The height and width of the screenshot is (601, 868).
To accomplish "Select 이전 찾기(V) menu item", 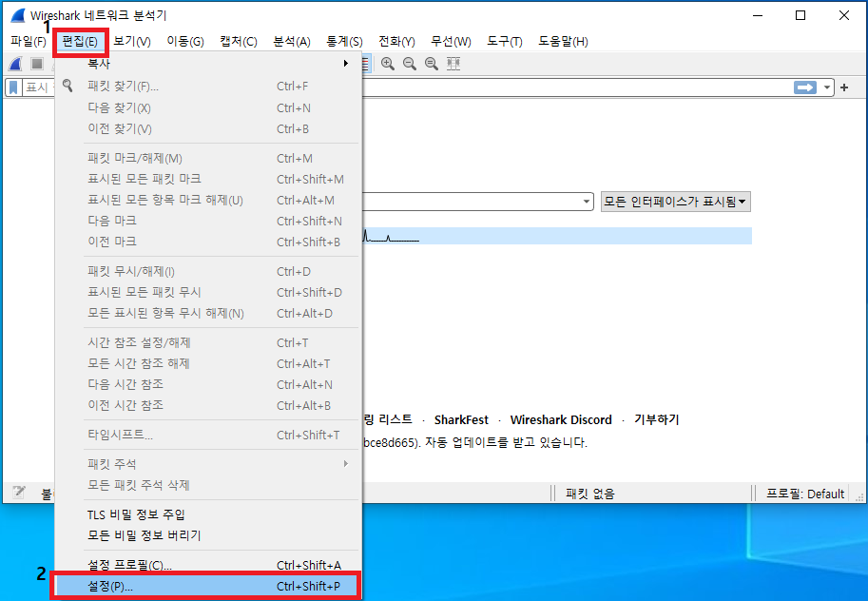I will tap(208, 128).
